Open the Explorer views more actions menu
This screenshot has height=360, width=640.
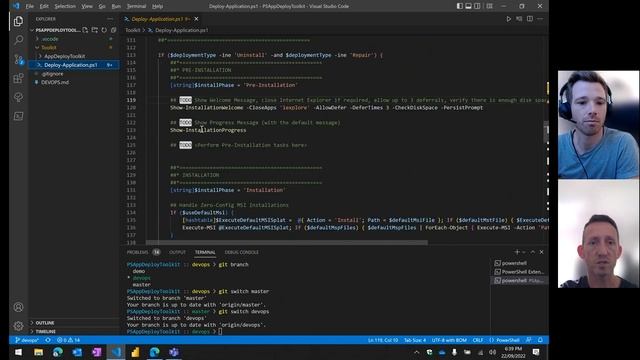click(x=110, y=19)
